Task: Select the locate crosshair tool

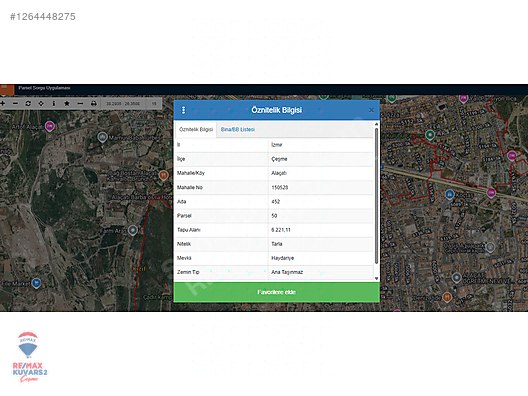Action: [x=41, y=103]
